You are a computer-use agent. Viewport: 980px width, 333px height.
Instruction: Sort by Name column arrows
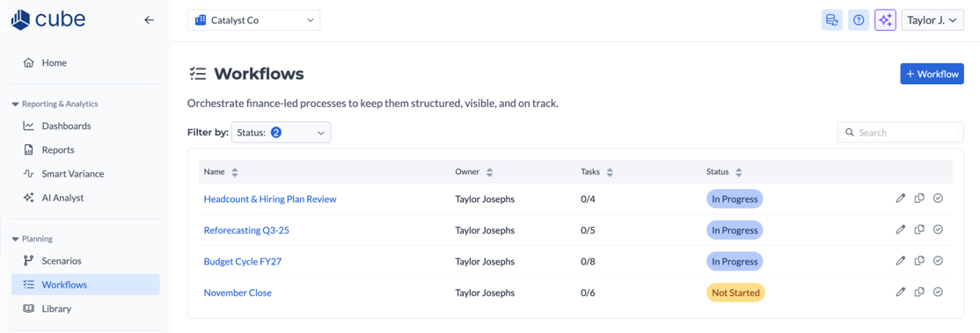point(235,172)
